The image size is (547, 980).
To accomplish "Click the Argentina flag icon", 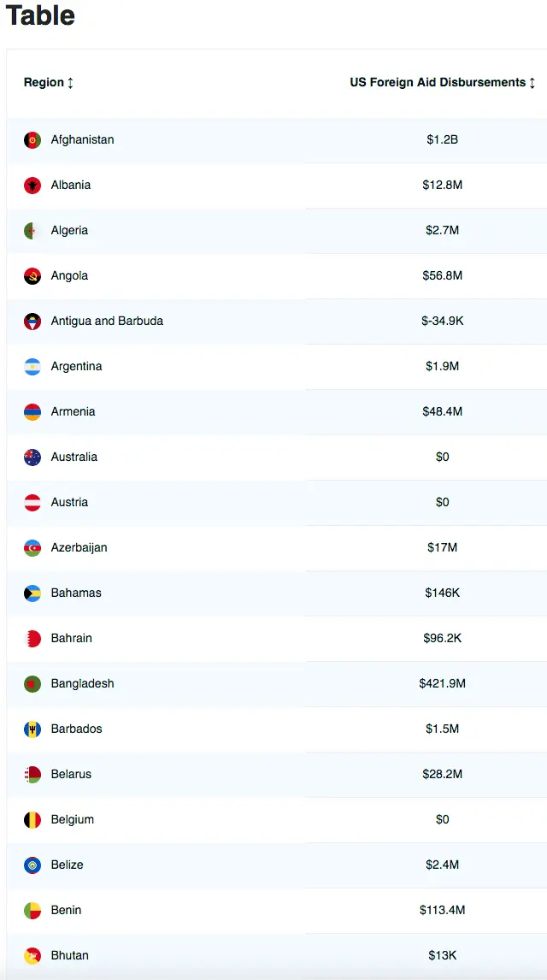I will click(32, 366).
